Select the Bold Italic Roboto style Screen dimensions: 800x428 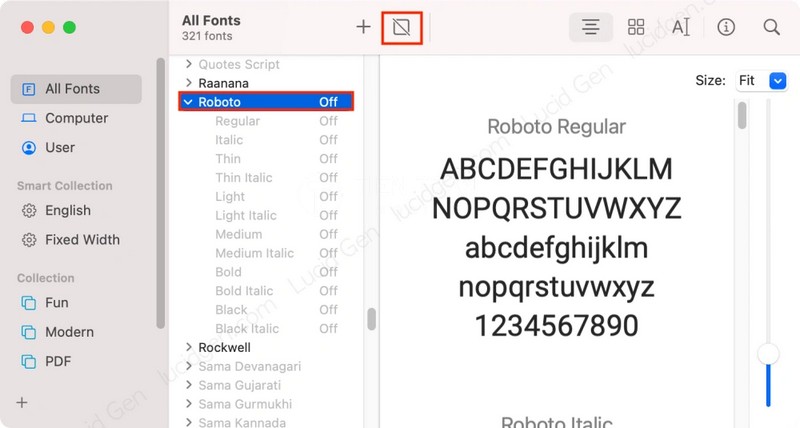pos(244,291)
